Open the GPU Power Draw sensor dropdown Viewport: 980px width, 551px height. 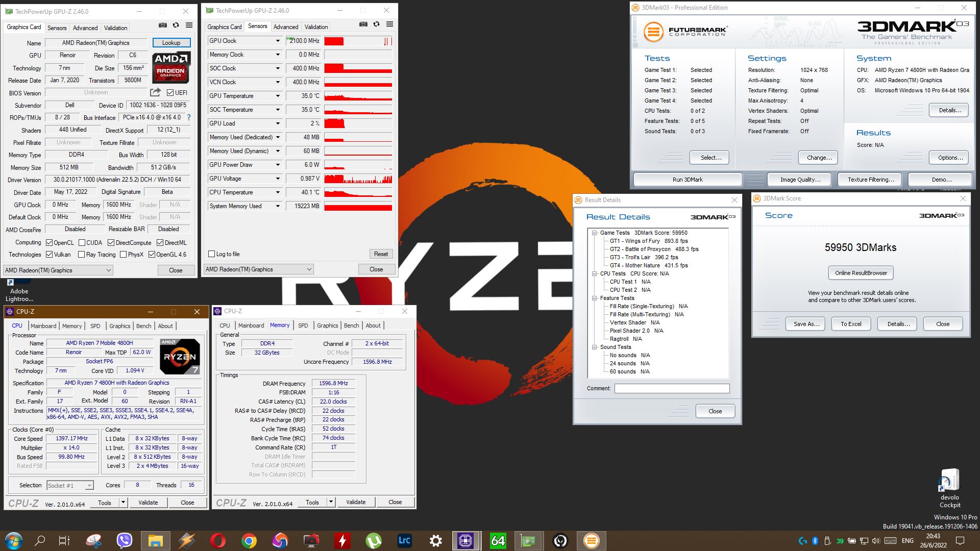278,165
